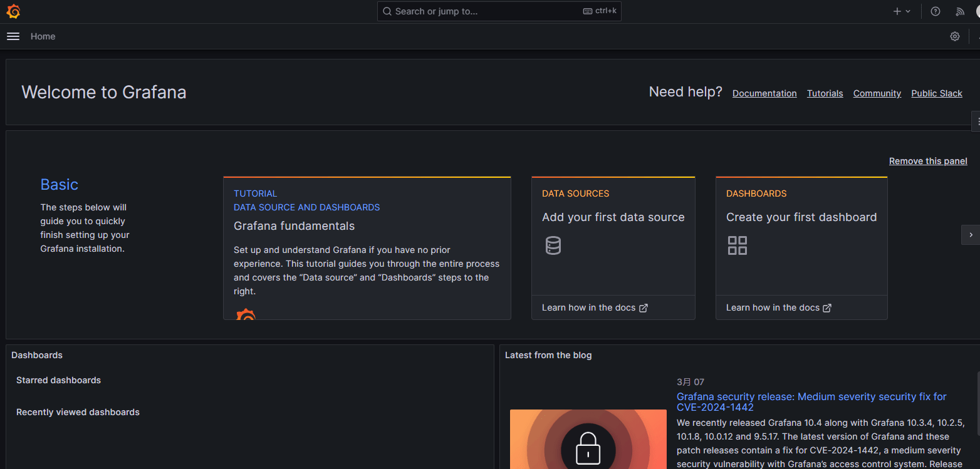Viewport: 980px width, 469px height.
Task: Open the Documentation link
Action: click(764, 93)
